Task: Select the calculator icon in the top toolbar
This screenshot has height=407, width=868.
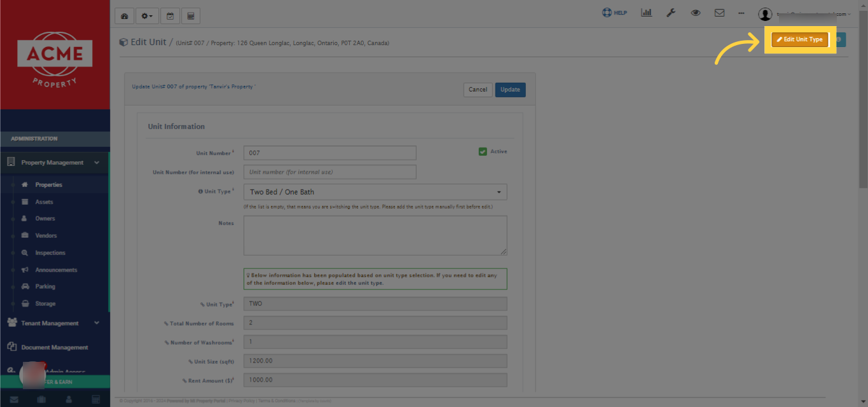Action: [x=190, y=15]
